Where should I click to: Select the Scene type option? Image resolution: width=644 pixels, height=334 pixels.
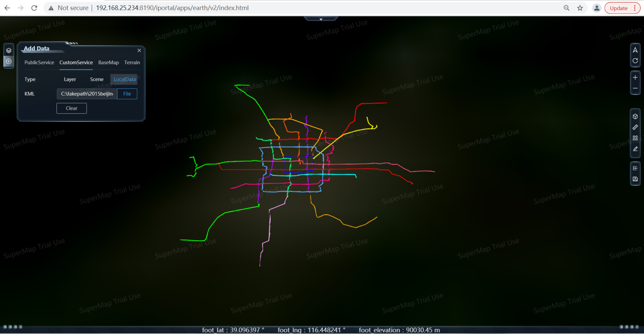pos(97,79)
